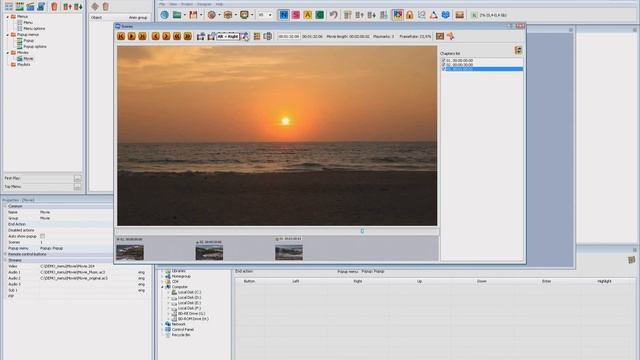Jump to first scene with orange button

[121, 36]
